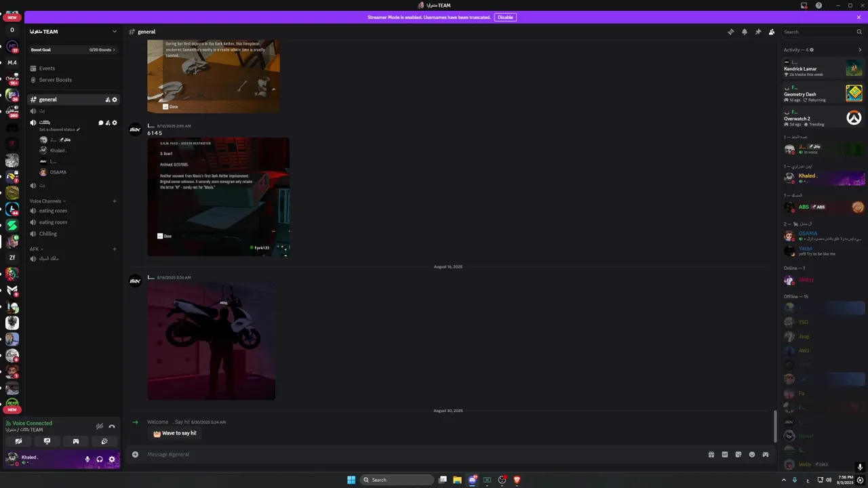The height and width of the screenshot is (488, 868).
Task: Start an Activity with the gamepad icon
Action: point(76,441)
